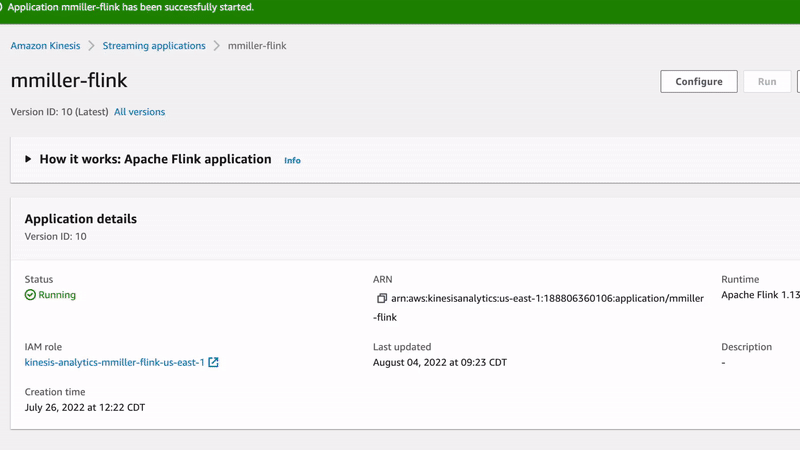
Task: Open kinesis-analytics-mmiller-flink-us-east-1 IAM role link
Action: click(x=114, y=362)
